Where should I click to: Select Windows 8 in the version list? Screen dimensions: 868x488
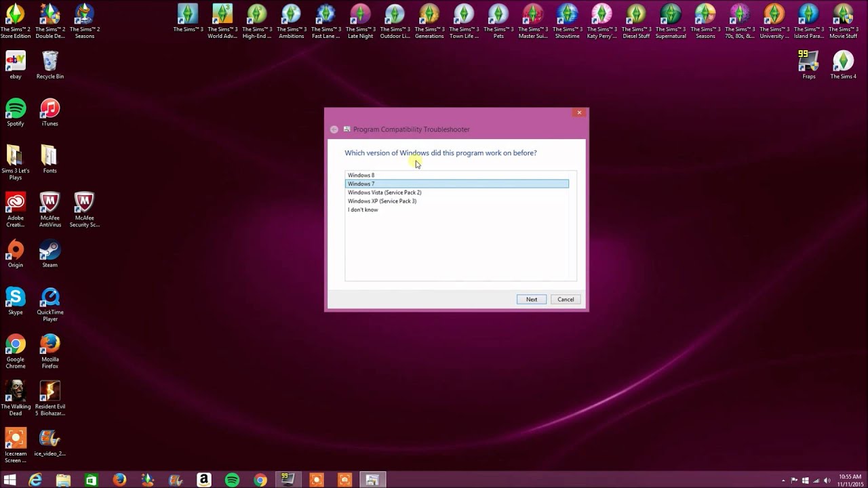pos(457,175)
